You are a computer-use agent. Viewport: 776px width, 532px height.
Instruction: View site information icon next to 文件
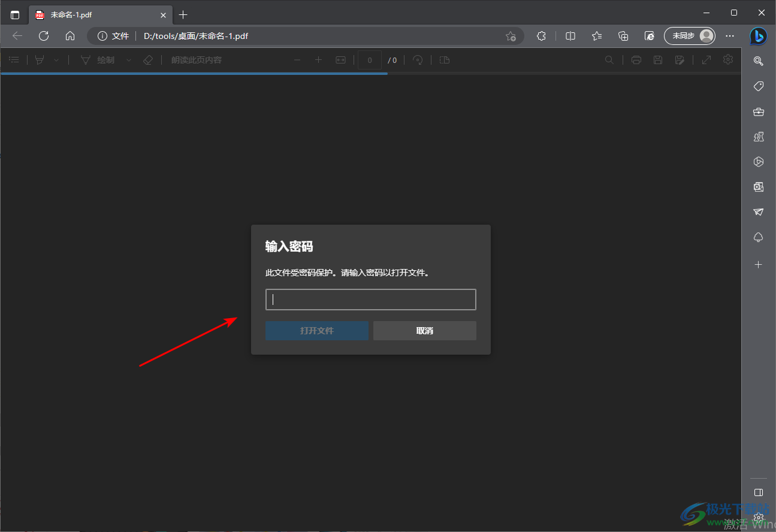102,36
